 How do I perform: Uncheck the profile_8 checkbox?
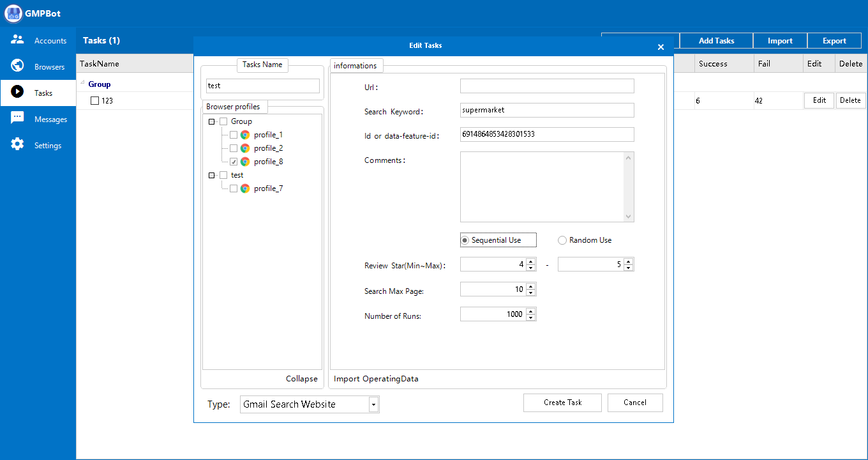coord(234,162)
